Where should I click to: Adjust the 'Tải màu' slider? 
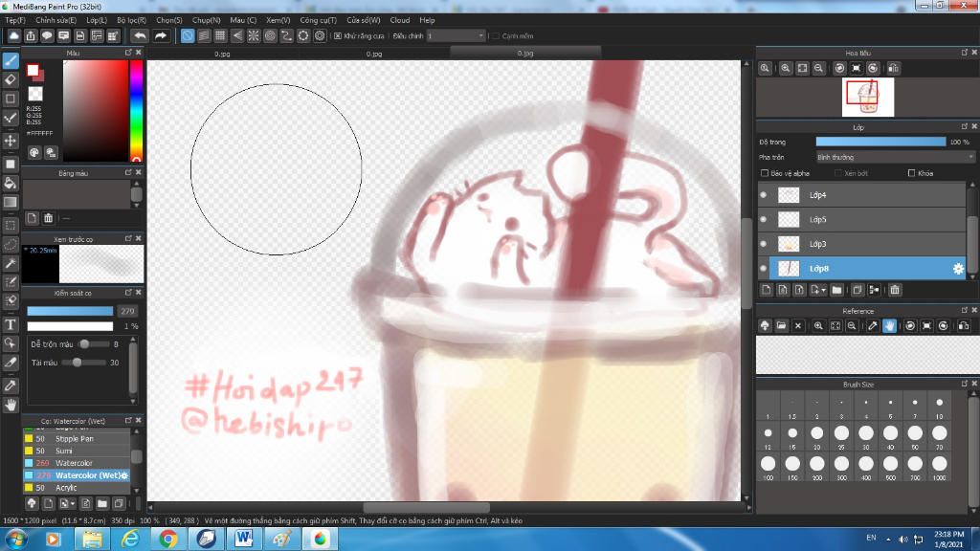(x=84, y=363)
